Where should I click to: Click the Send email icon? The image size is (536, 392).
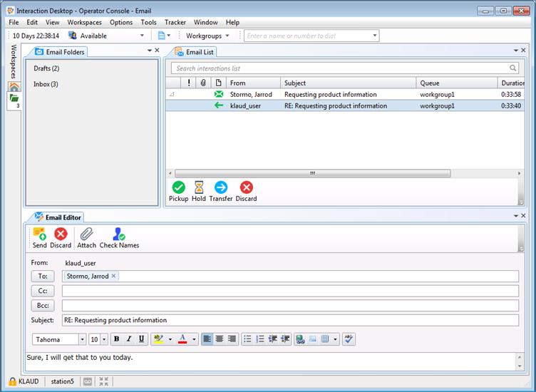tap(39, 234)
